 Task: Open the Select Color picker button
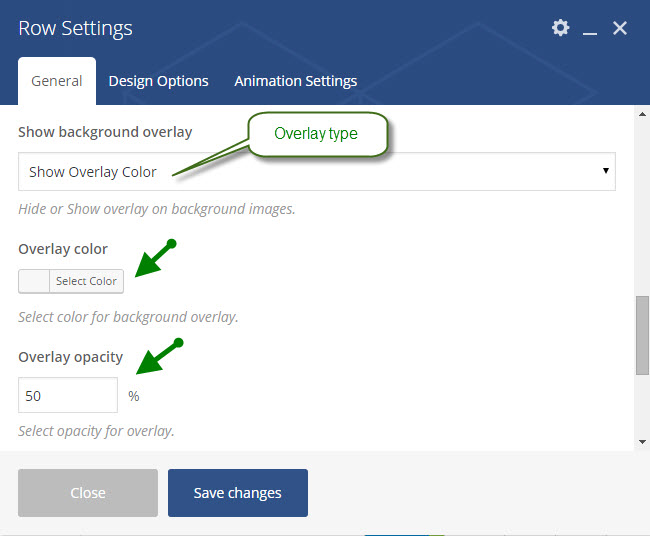pyautogui.click(x=86, y=281)
